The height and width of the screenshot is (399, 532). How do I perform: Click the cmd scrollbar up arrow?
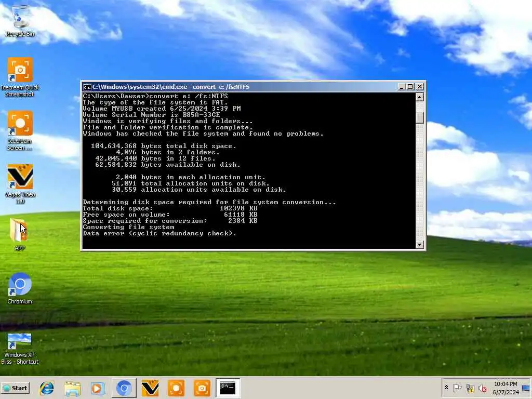click(420, 97)
